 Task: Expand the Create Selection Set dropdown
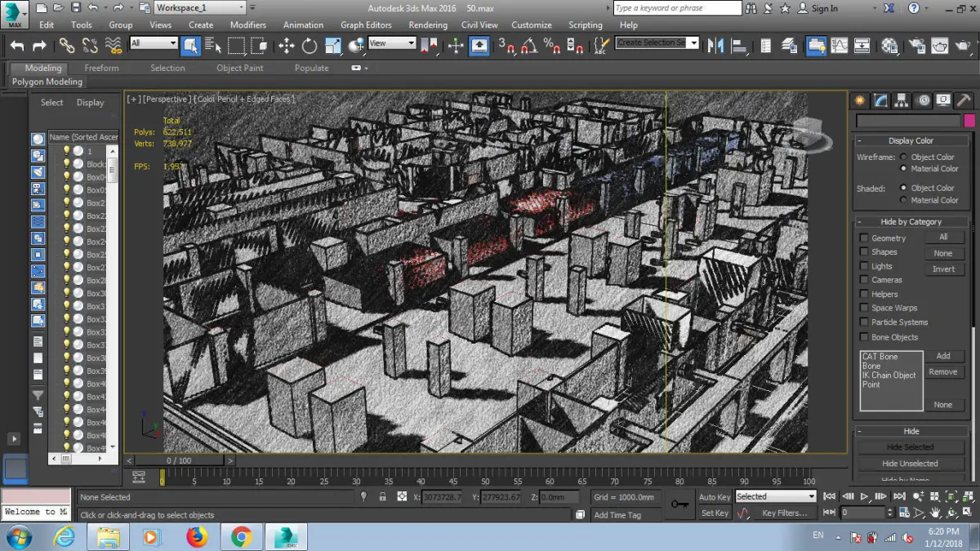click(x=693, y=42)
